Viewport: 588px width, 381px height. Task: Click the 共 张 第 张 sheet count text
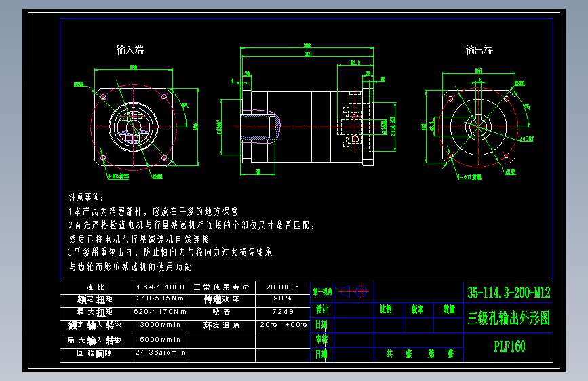(x=420, y=354)
